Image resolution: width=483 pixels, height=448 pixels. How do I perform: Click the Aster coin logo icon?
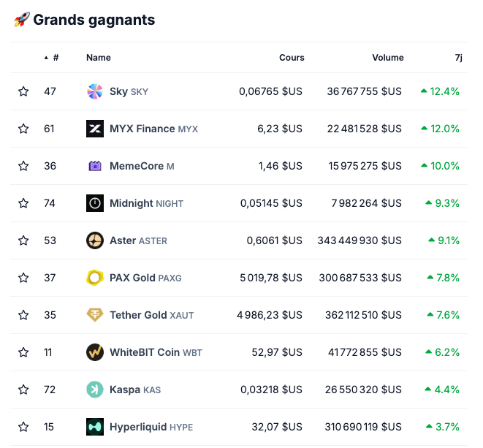point(95,240)
